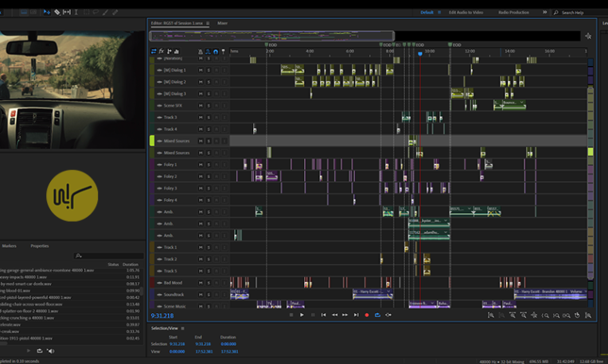
Task: Open the Properties panel tab
Action: (40, 246)
